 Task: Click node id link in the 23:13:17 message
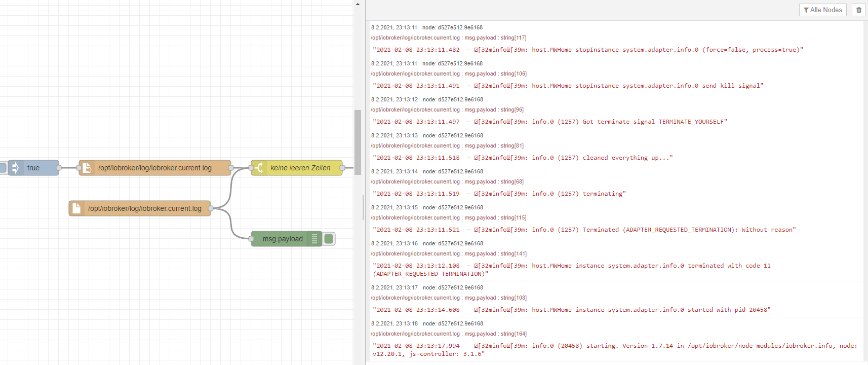[453, 287]
